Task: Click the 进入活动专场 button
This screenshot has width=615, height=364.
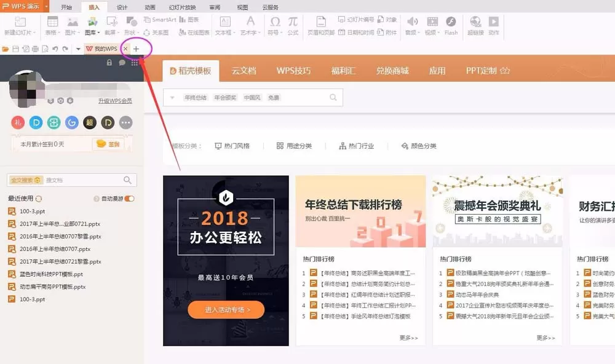Action: pos(226,309)
